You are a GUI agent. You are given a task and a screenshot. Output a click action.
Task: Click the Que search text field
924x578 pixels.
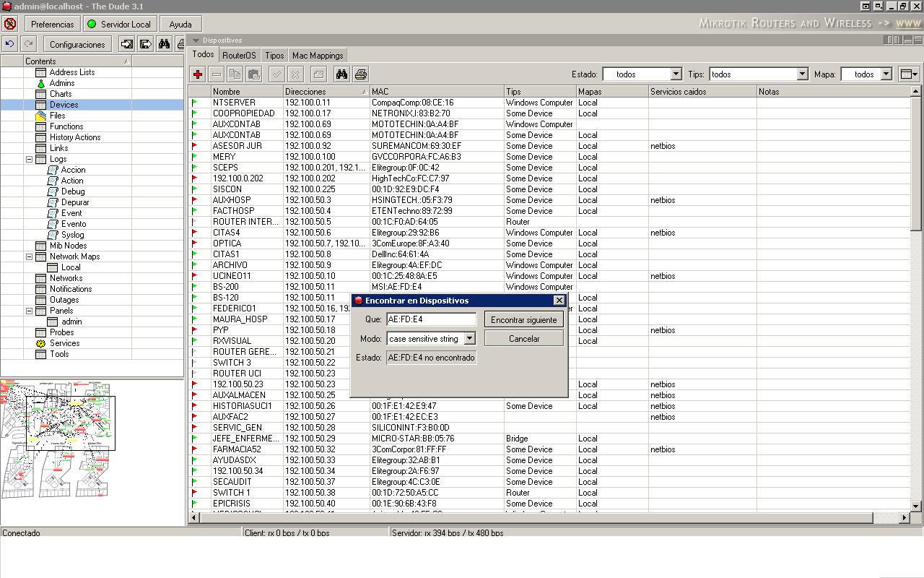tap(431, 319)
